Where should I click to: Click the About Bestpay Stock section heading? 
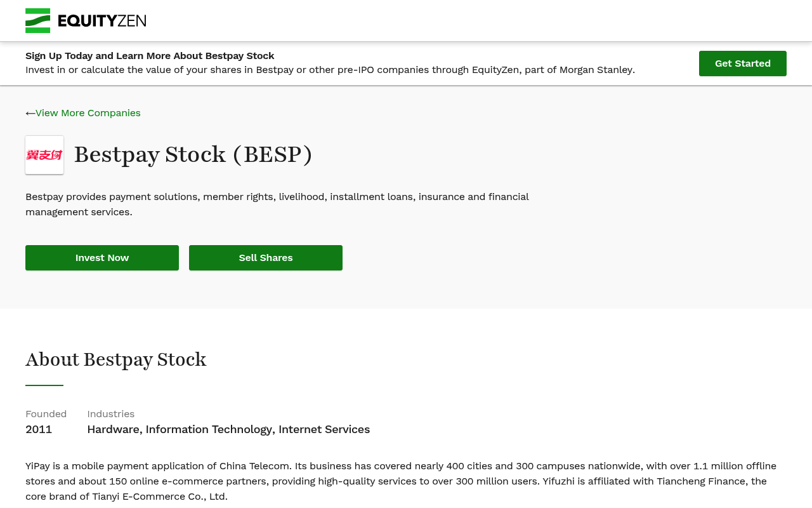pyautogui.click(x=116, y=359)
